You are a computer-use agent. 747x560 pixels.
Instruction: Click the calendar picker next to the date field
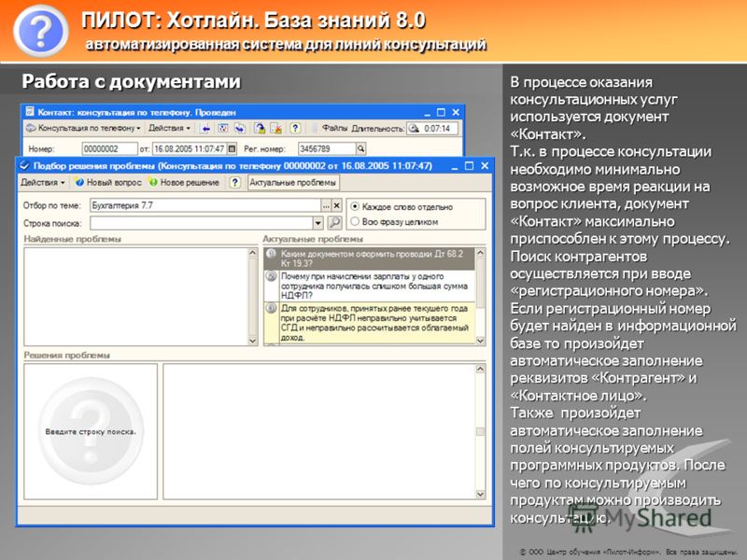click(x=232, y=149)
